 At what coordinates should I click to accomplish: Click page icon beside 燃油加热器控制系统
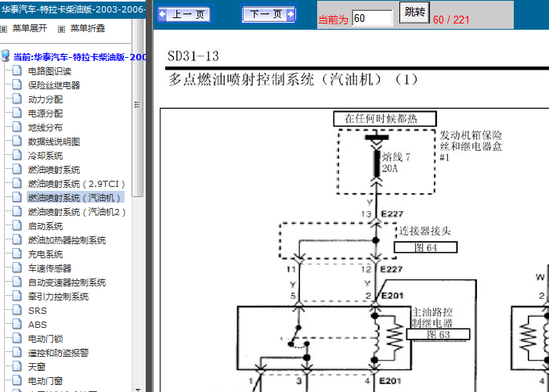pos(17,239)
